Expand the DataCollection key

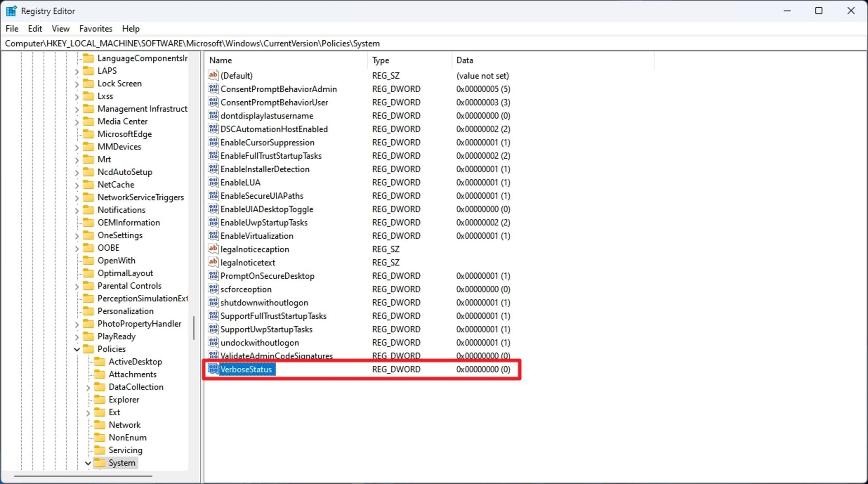pyautogui.click(x=88, y=387)
